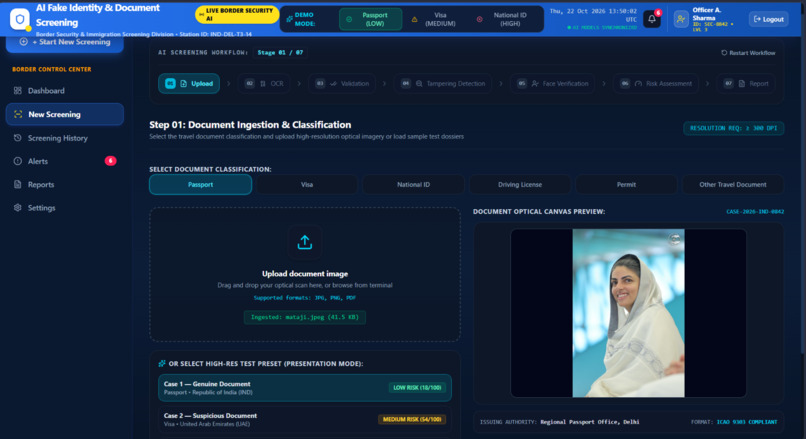Switch demo mode to Visa (MEDIUM)
Viewport: 806px width, 439px height.
436,20
